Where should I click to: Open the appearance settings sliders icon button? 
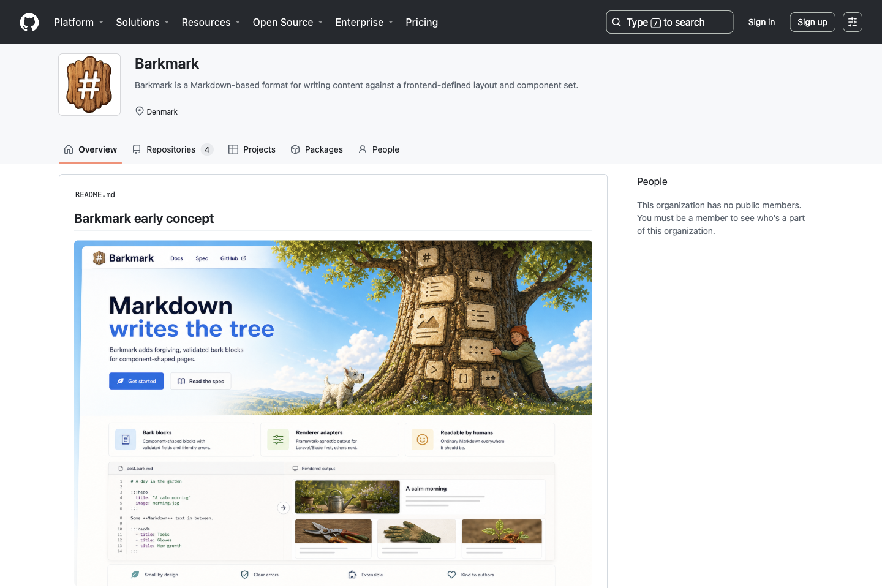pos(853,22)
